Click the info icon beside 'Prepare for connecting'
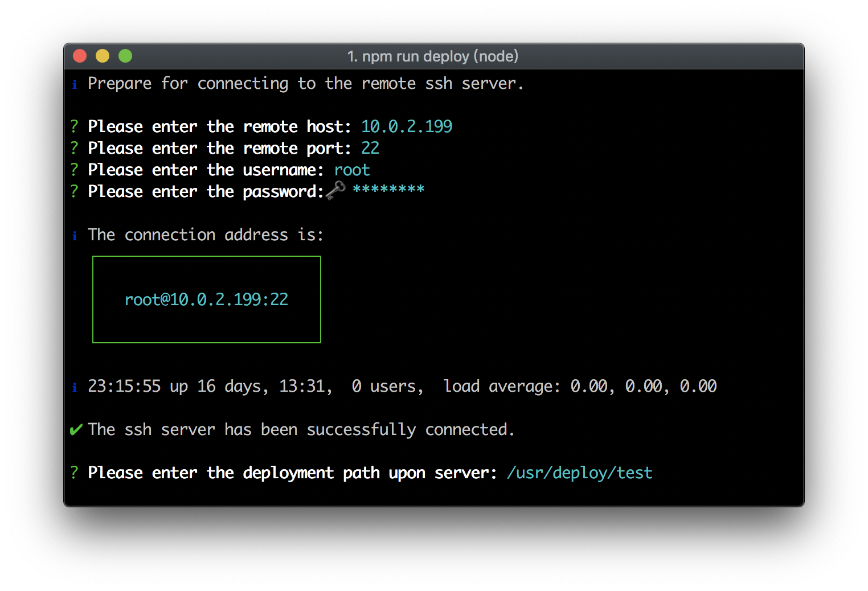This screenshot has height=591, width=868. pos(75,84)
